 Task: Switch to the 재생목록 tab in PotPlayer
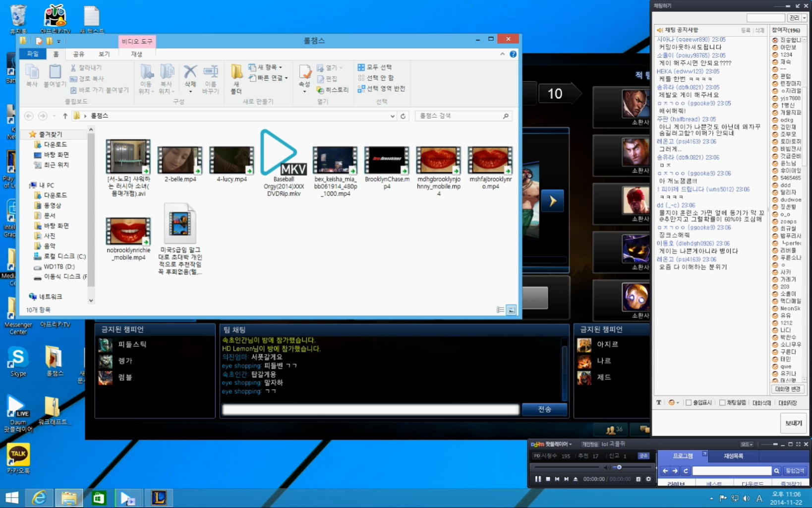733,456
